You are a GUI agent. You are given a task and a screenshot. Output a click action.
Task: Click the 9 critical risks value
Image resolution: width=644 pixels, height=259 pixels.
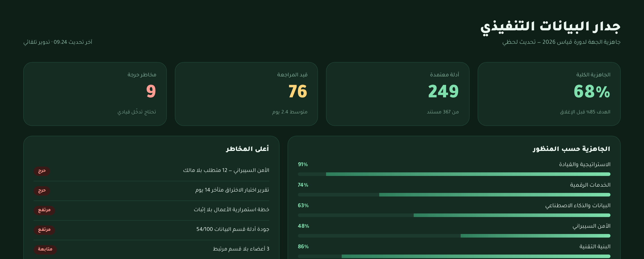pyautogui.click(x=151, y=91)
